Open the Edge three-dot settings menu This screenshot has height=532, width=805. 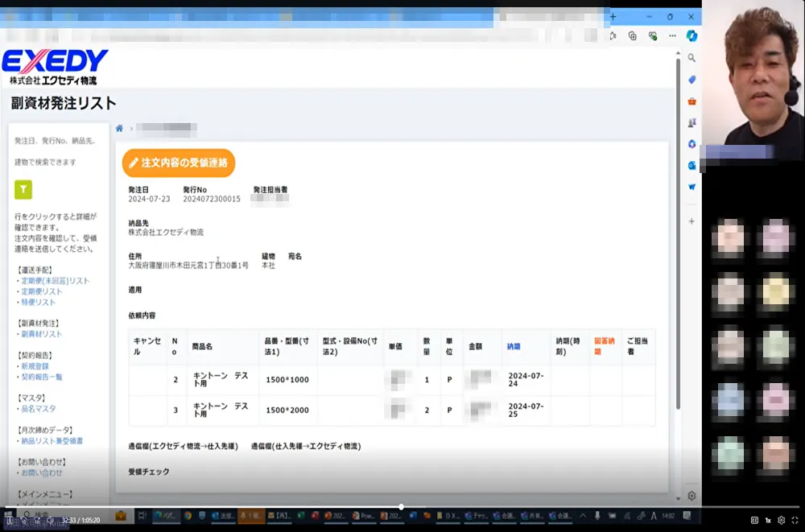tap(672, 36)
